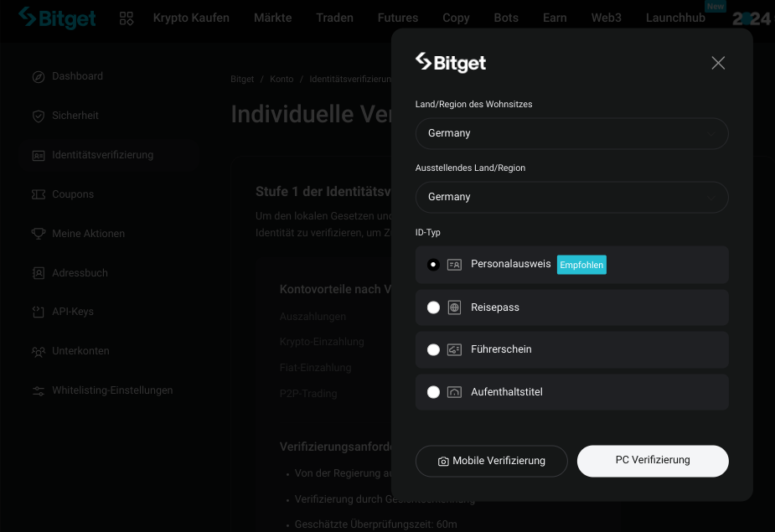The width and height of the screenshot is (775, 532).
Task: Open Meine Aktionen in the sidebar
Action: point(89,234)
